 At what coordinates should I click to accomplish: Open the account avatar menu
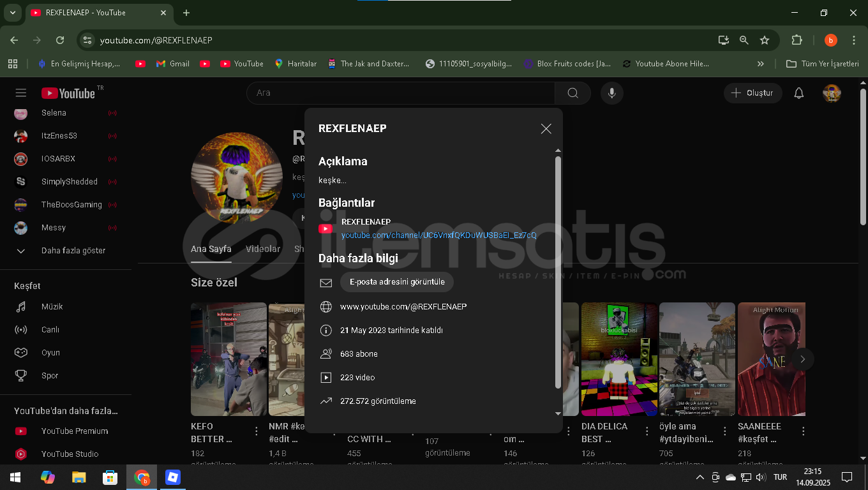pos(832,93)
